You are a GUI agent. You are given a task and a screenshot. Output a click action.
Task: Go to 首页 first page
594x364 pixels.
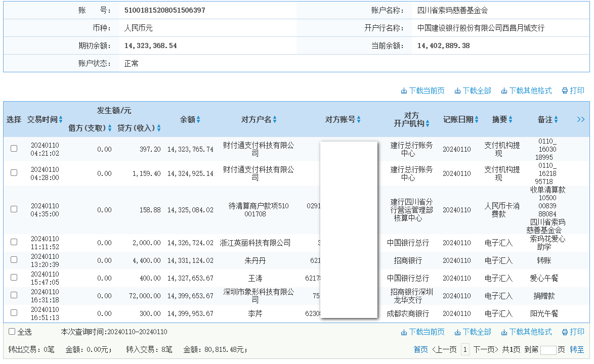pos(420,350)
